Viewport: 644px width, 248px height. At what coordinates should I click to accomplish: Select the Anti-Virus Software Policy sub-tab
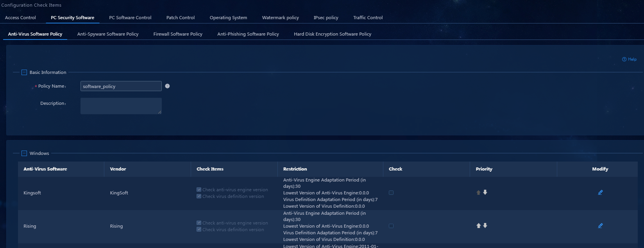pos(35,34)
